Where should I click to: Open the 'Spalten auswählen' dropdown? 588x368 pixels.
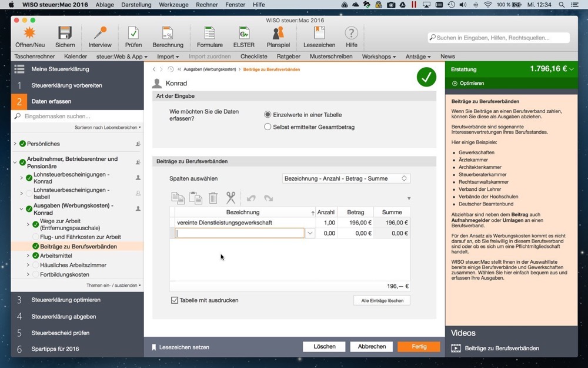[346, 178]
